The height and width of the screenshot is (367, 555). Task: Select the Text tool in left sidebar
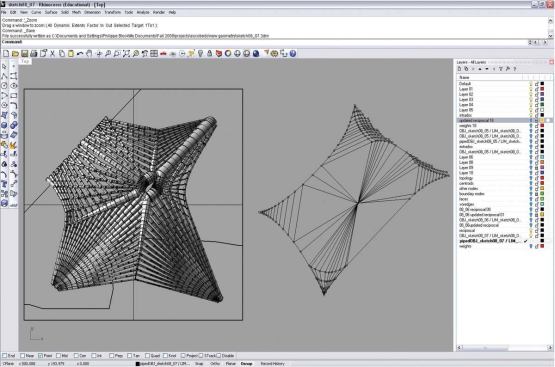point(4,184)
